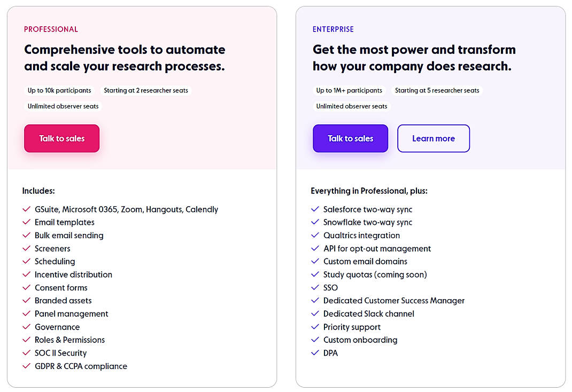Select the ENTERPRISE plan label
572x392 pixels.
333,29
